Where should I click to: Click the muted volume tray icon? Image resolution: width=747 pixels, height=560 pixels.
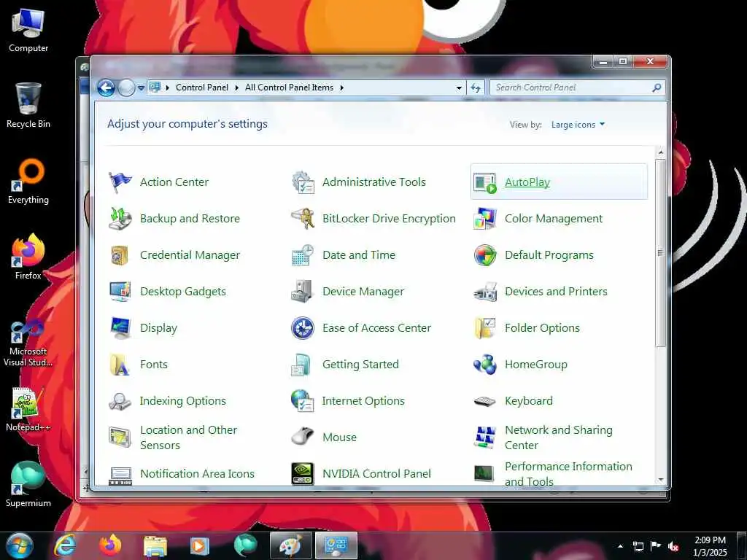673,546
